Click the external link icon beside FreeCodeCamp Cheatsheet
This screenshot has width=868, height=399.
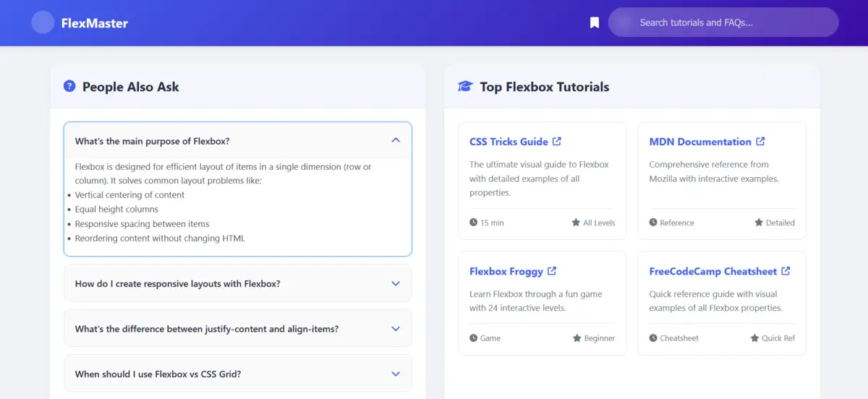[x=786, y=271]
